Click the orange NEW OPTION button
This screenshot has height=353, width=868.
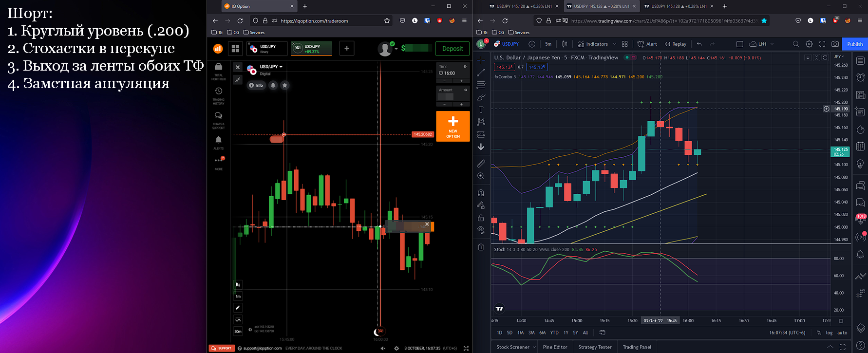pos(453,126)
